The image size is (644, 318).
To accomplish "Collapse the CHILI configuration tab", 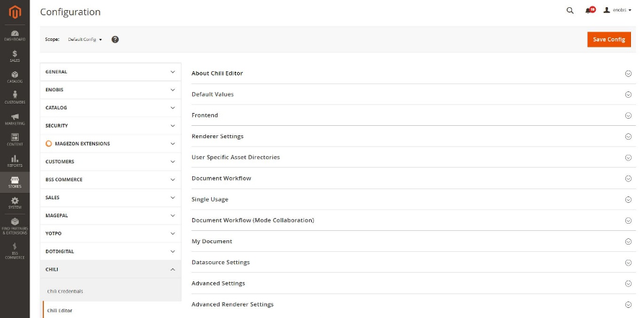I will click(x=110, y=270).
